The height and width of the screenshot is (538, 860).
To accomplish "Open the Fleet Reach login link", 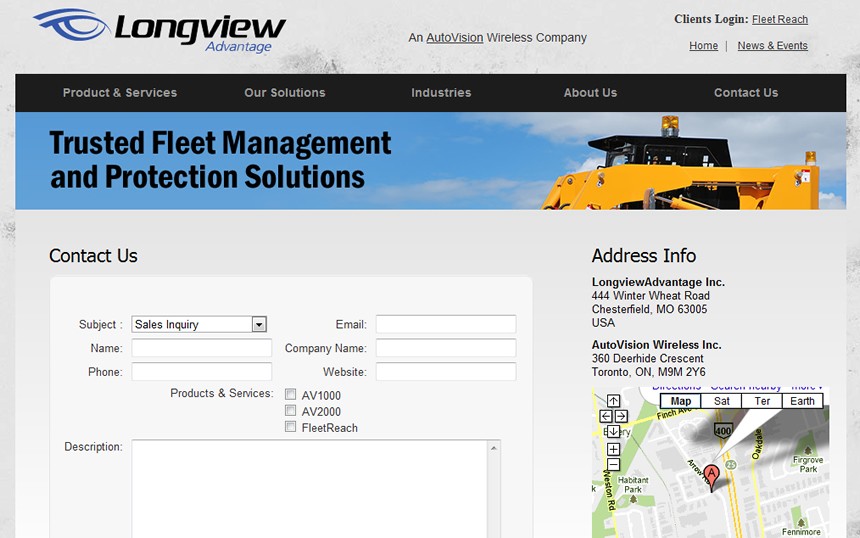I will click(780, 19).
